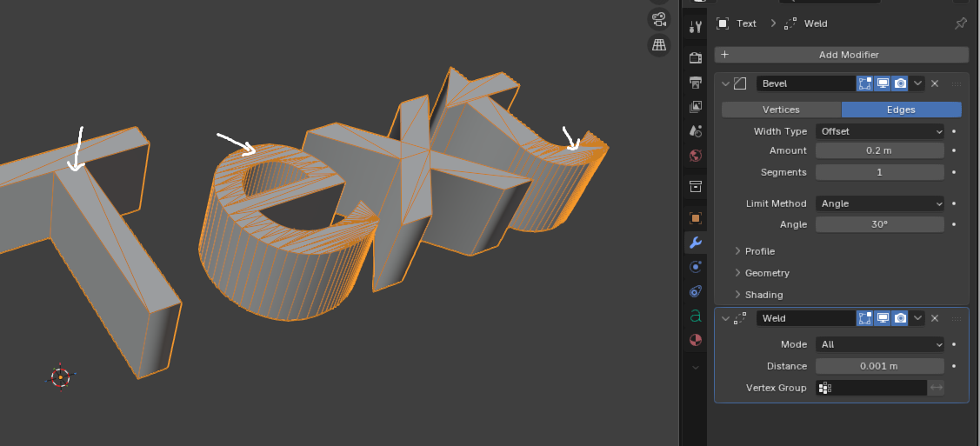This screenshot has width=980, height=446.
Task: Remove the Weld modifier
Action: click(935, 318)
